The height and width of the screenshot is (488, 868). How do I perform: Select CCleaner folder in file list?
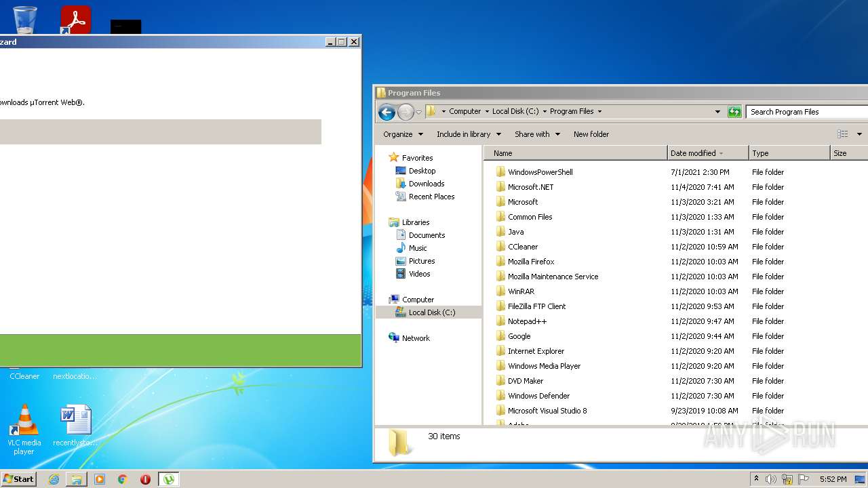click(523, 247)
